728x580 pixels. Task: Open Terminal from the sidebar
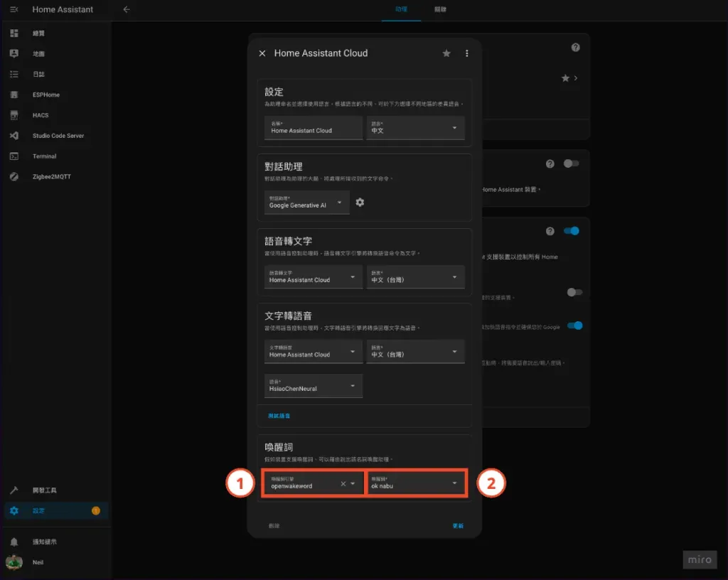point(44,156)
